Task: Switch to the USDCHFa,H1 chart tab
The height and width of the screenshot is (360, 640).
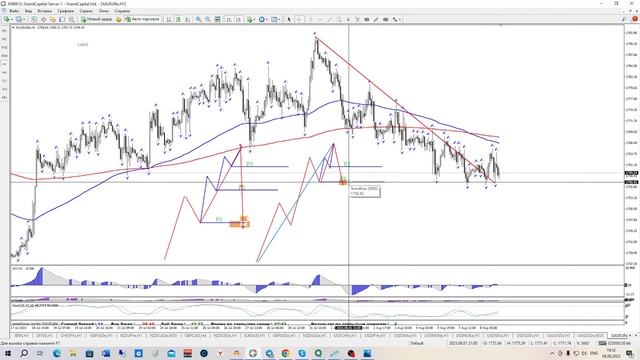Action: click(x=345, y=335)
